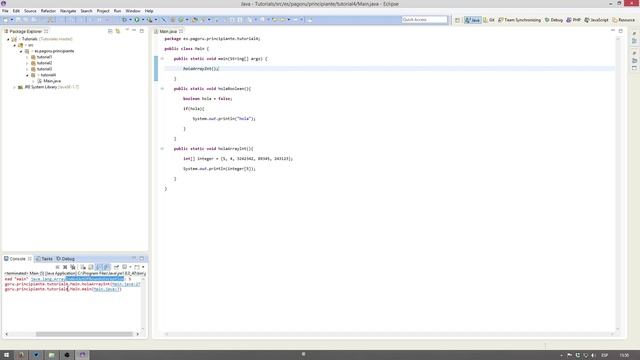Collapse the es.pagoru.principiante package node
The image size is (640, 360).
point(21,51)
